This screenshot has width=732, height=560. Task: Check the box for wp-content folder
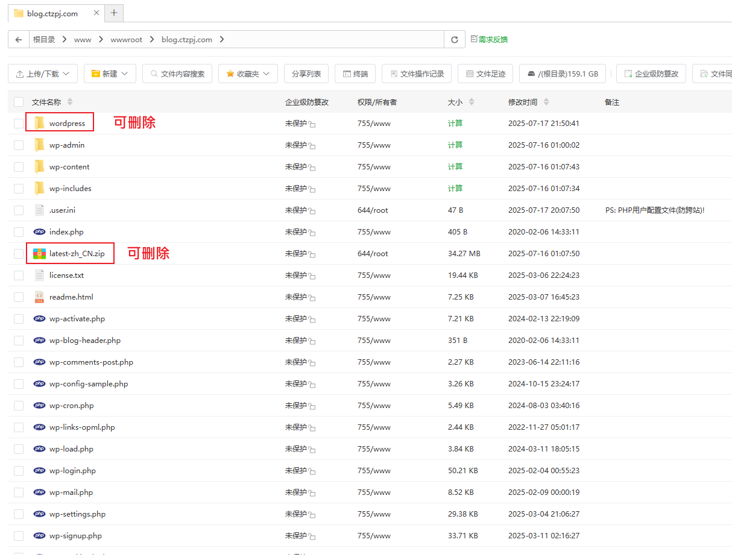tap(19, 167)
